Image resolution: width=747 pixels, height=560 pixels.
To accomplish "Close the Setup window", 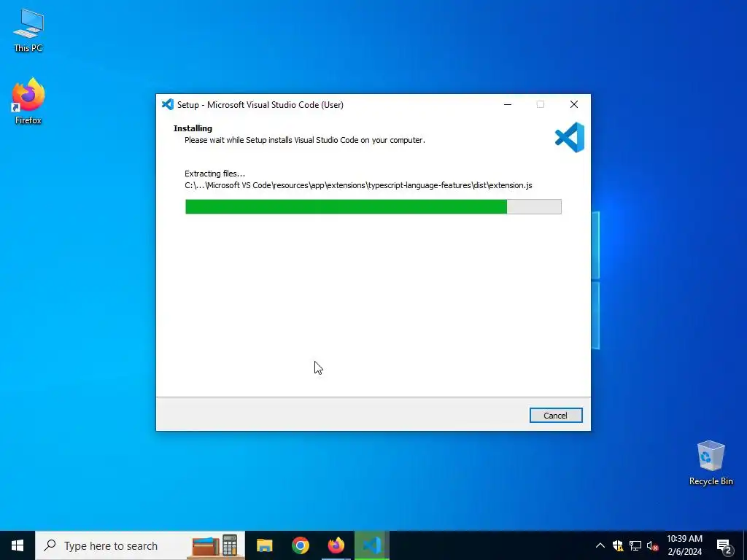I will (574, 104).
